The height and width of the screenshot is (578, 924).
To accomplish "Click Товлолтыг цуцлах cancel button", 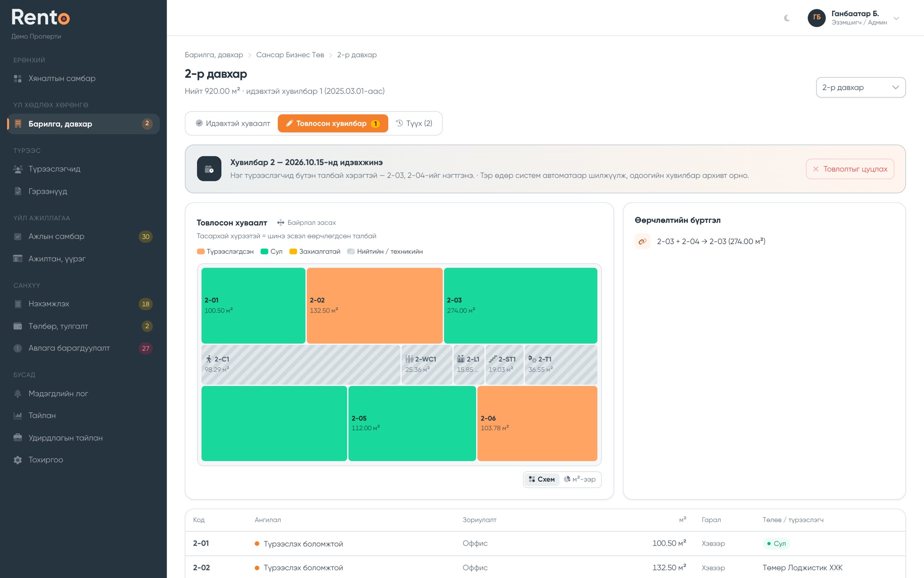I will pos(850,169).
